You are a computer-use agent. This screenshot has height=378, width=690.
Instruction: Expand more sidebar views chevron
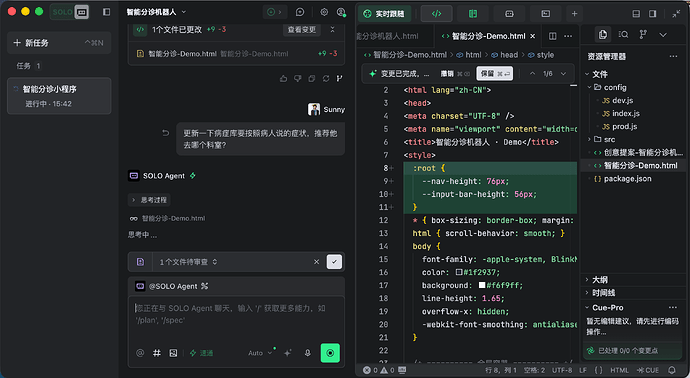663,34
